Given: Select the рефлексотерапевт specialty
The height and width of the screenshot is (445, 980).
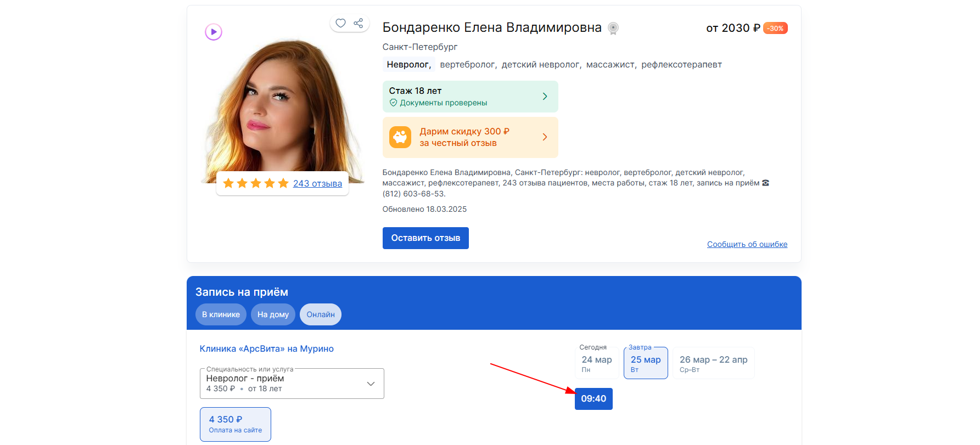Looking at the screenshot, I should [681, 65].
